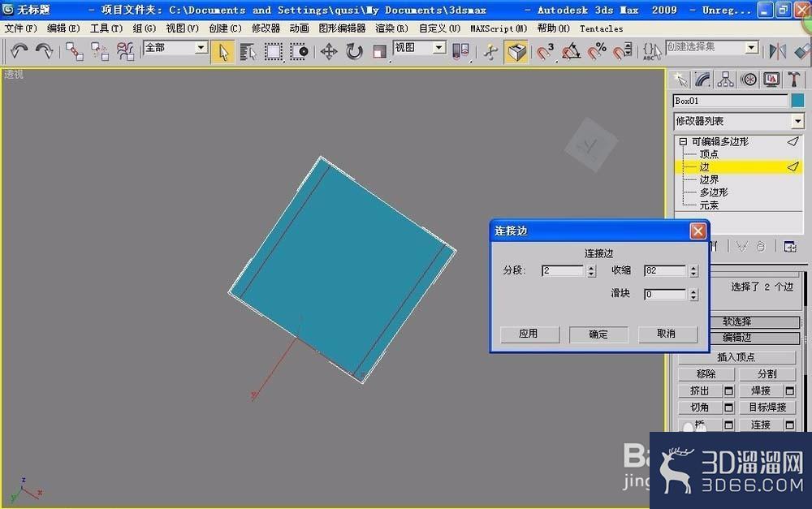Select the 元素 sub-object level
This screenshot has height=509, width=812.
(x=709, y=205)
